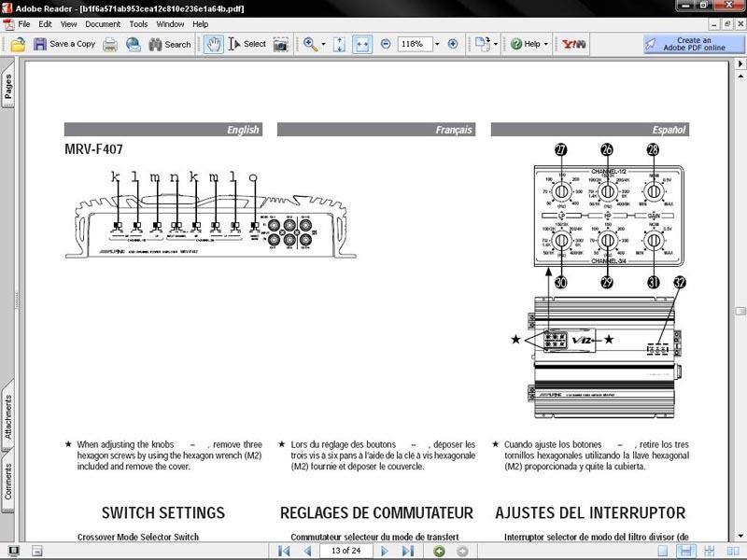Minimize the document window in menu bar

[714, 24]
